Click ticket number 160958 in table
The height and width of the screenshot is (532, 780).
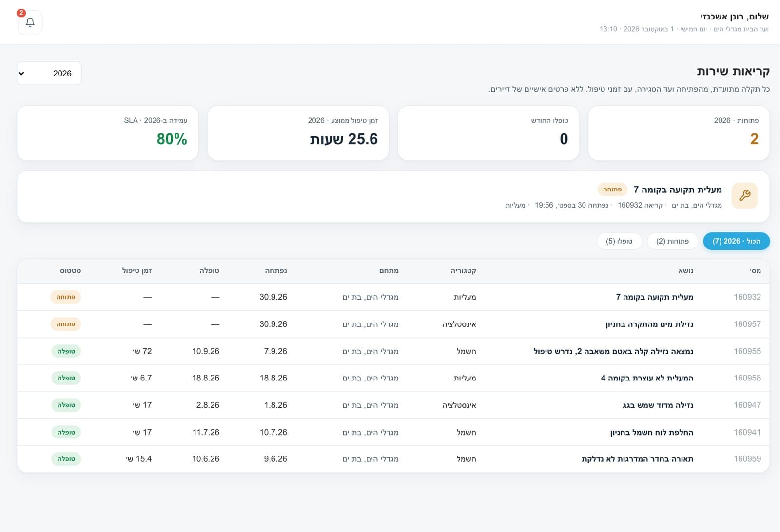tap(747, 378)
